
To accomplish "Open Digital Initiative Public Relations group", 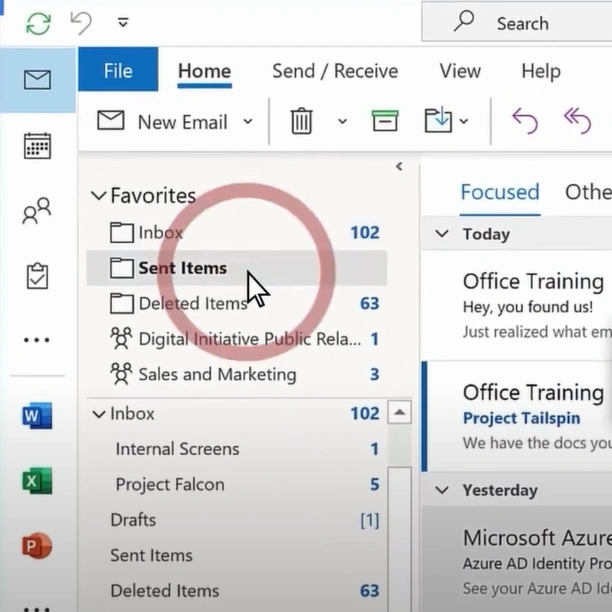I will [x=237, y=339].
